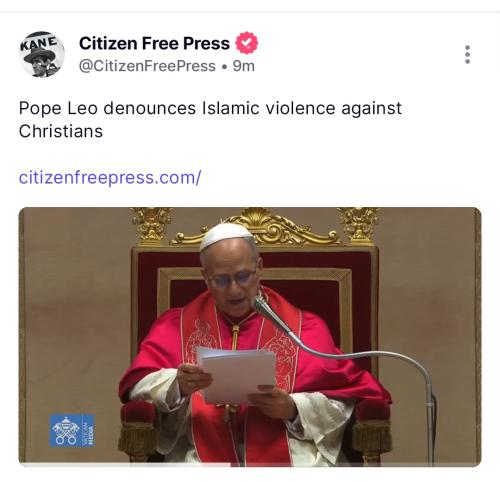
Task: Click the gold ornament atop the throne
Action: tap(256, 227)
